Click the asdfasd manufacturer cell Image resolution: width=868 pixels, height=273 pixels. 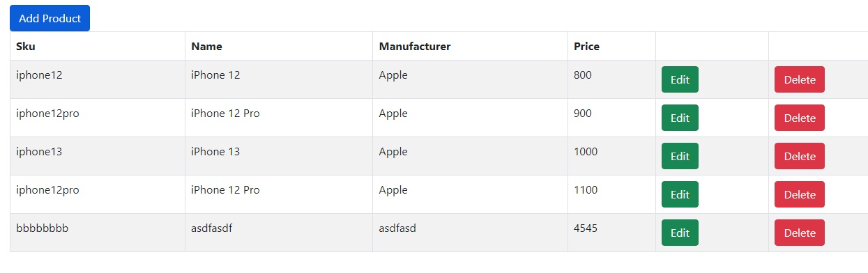pyautogui.click(x=471, y=233)
